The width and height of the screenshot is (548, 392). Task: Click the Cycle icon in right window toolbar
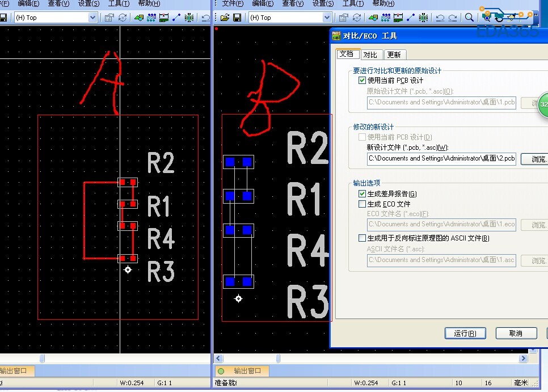[x=356, y=18]
